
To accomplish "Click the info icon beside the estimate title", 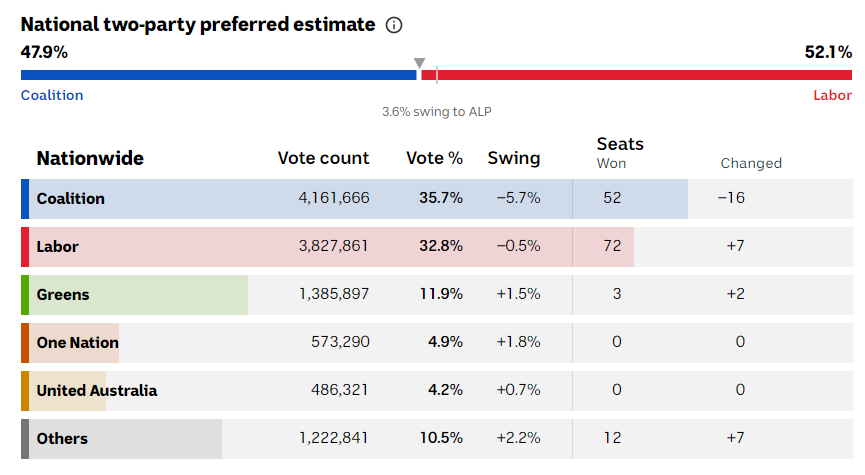I will coord(395,24).
